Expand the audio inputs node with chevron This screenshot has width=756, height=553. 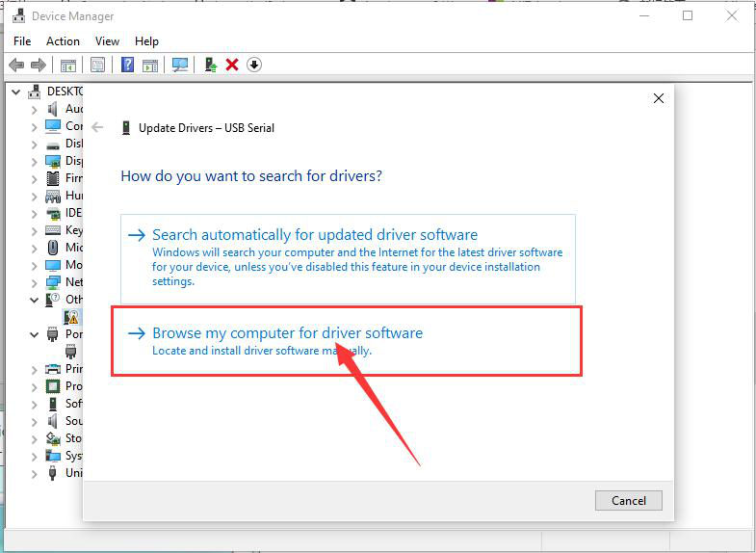pyautogui.click(x=34, y=110)
